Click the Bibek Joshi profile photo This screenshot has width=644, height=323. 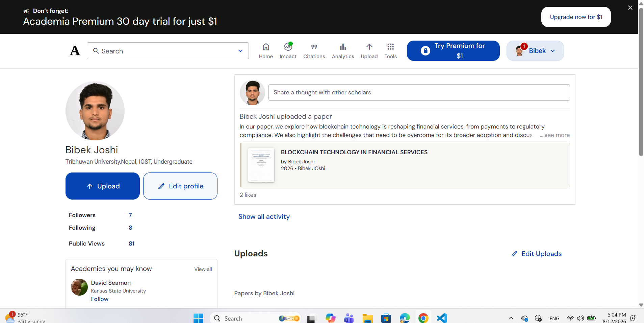95,111
